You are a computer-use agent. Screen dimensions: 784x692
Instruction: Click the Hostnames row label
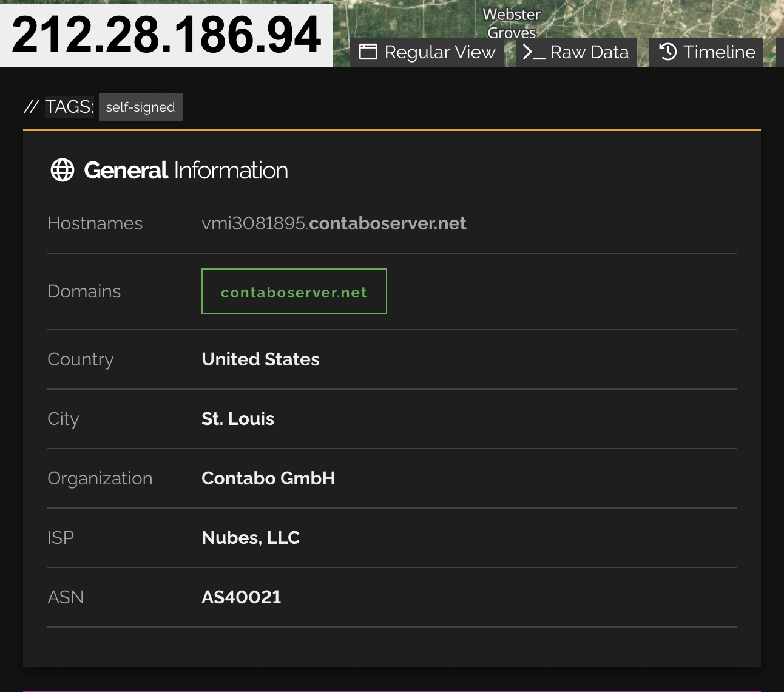pos(95,223)
